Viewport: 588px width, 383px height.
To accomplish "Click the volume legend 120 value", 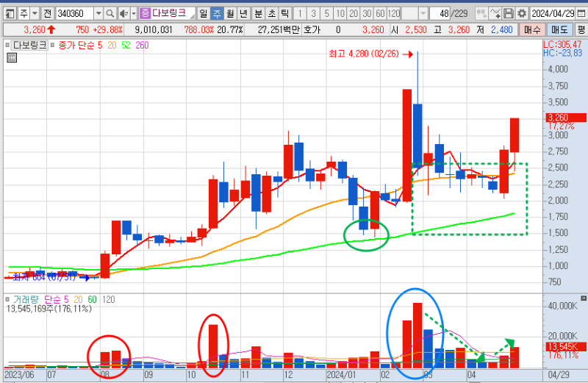I will (x=109, y=299).
